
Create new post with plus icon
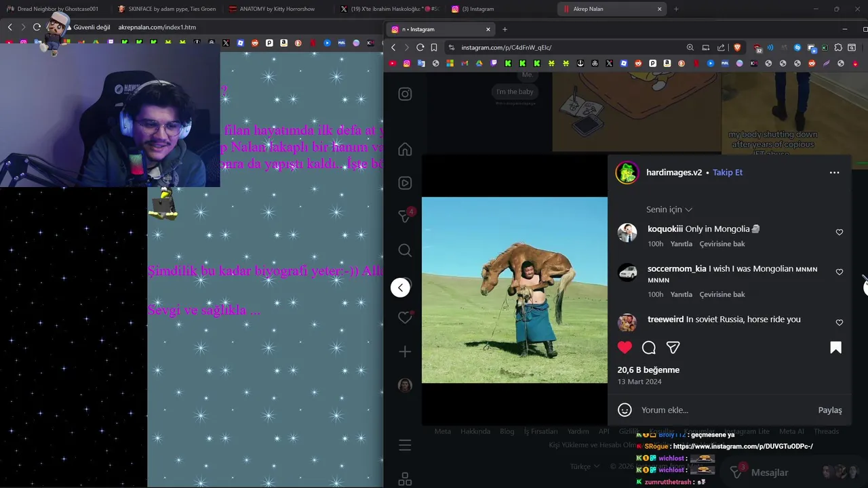tap(405, 352)
